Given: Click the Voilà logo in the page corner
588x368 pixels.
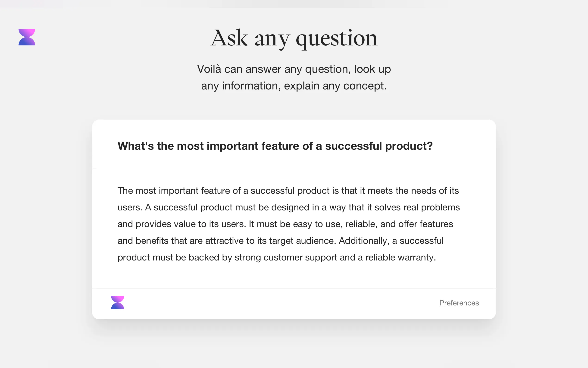Looking at the screenshot, I should coord(27,37).
